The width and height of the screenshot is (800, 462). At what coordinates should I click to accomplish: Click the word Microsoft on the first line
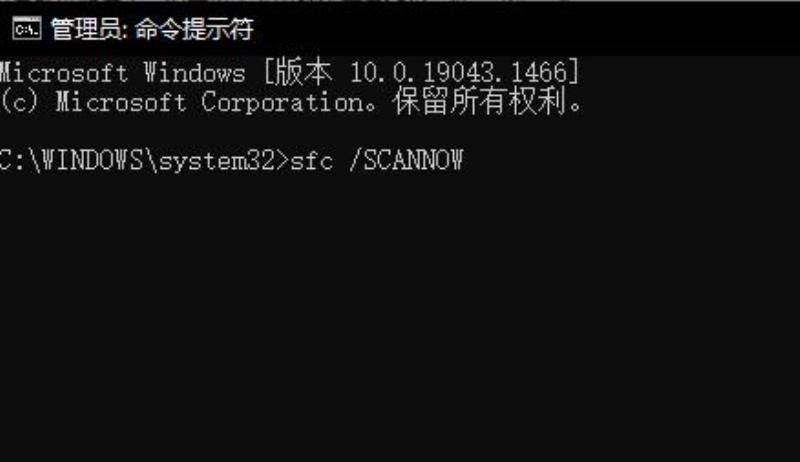pyautogui.click(x=63, y=72)
